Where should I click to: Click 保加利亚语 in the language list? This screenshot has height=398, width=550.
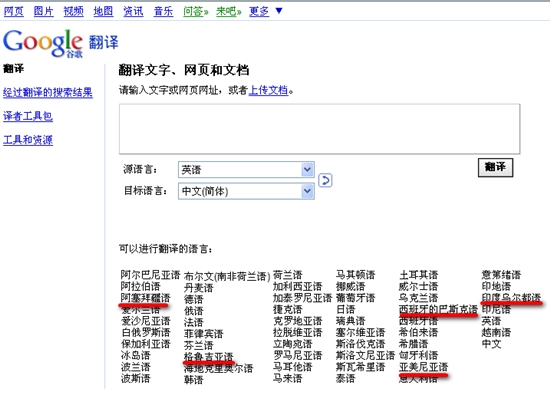point(145,344)
